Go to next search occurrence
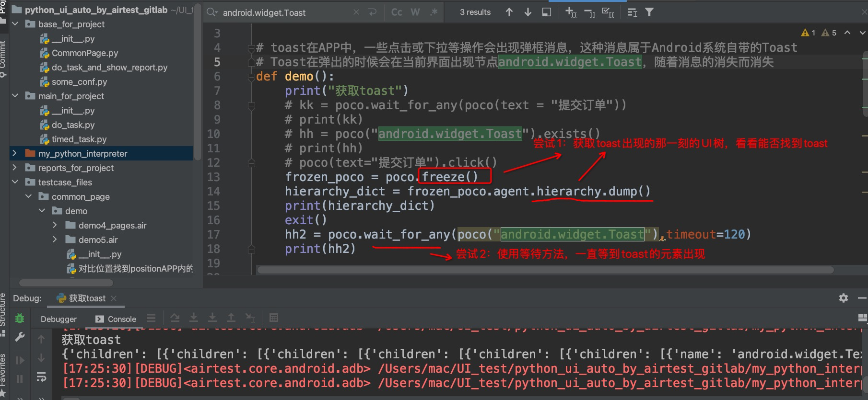Screen dimensions: 868x400 click(528, 12)
